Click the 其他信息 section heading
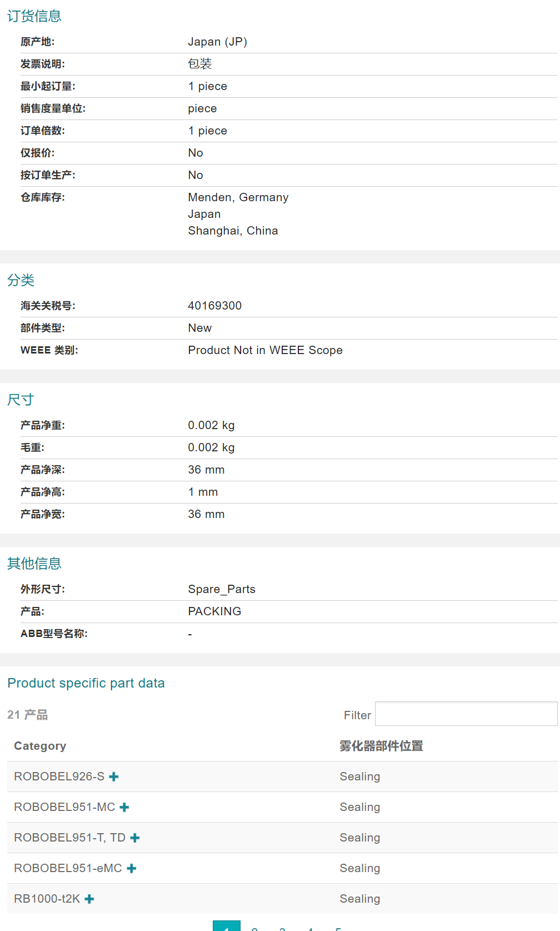This screenshot has height=931, width=560. pos(34,564)
